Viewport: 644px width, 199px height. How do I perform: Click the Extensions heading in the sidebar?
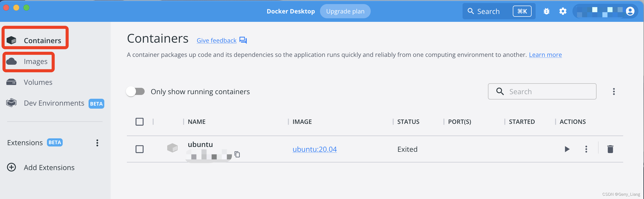25,143
